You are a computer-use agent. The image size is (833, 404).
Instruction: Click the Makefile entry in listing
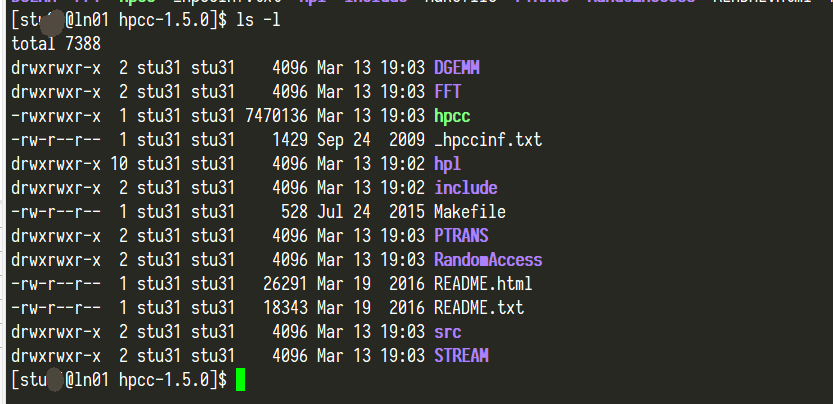[469, 212]
